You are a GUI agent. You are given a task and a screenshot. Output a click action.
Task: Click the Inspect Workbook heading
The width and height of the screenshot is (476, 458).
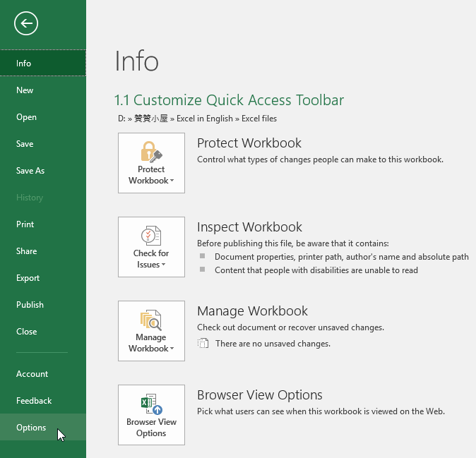(249, 227)
